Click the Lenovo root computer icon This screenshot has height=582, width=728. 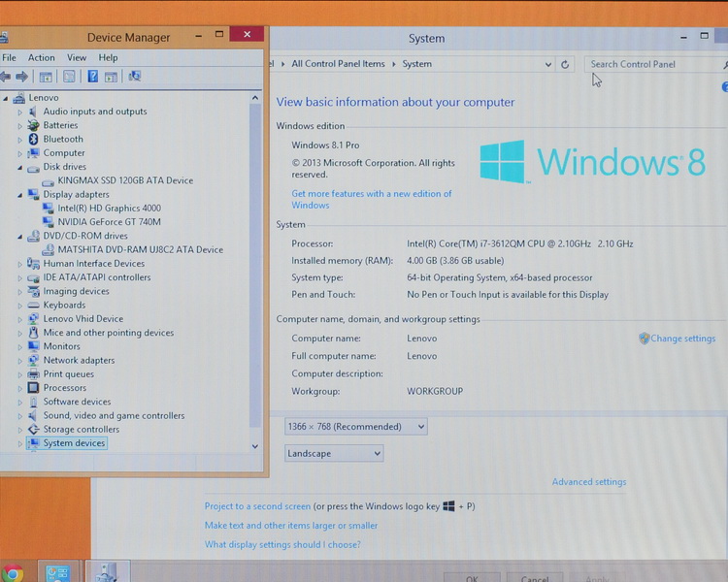click(x=19, y=97)
